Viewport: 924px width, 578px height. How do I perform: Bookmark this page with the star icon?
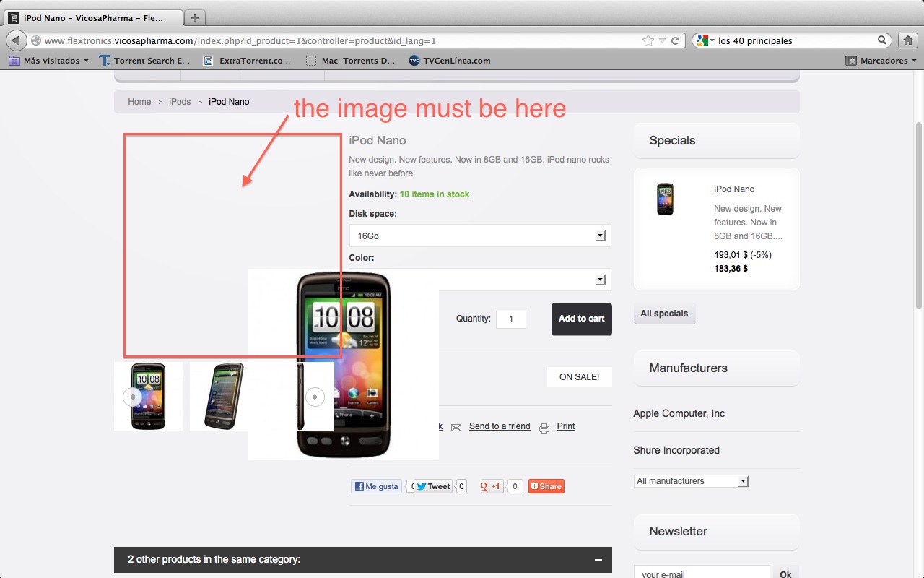[x=648, y=41]
